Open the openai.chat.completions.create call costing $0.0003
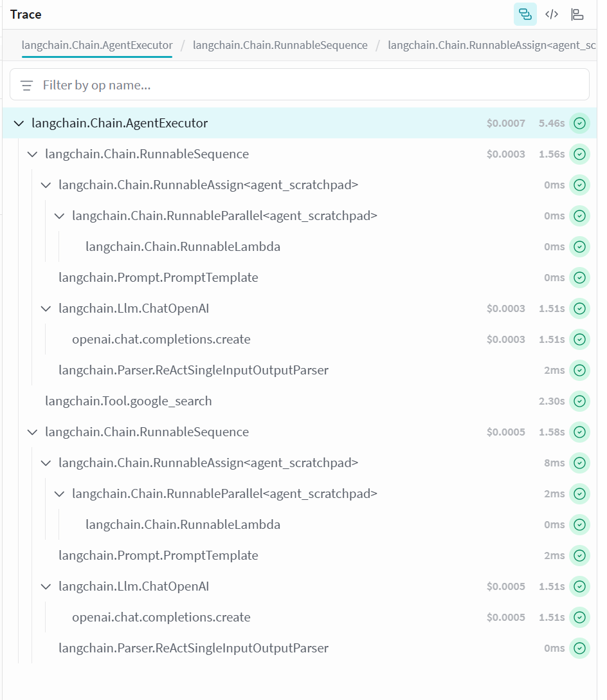Viewport: 607px width, 700px height. pyautogui.click(x=161, y=339)
